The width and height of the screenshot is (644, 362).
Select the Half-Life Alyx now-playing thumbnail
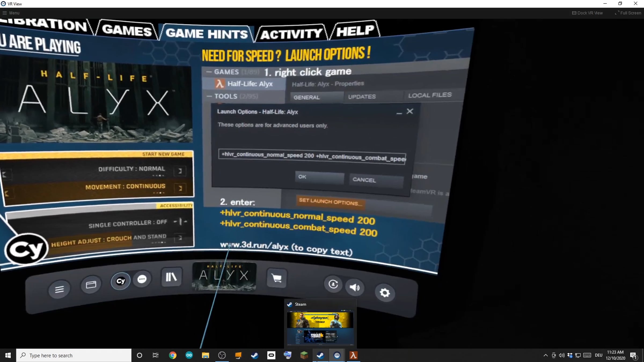[x=224, y=276]
